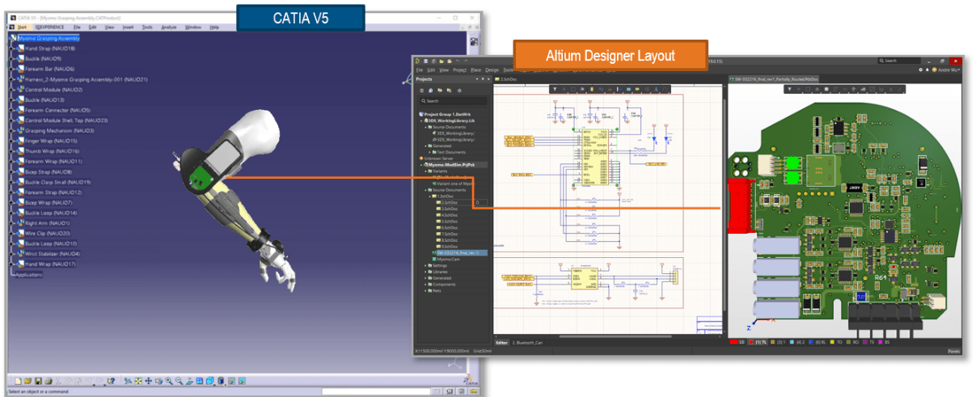The height and width of the screenshot is (397, 980).
Task: Select the Rotate view tool in CATIA
Action: 158,381
